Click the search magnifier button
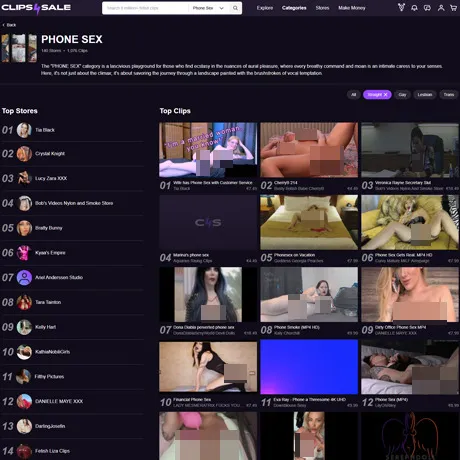Screen dimensions: 460x460 (x=235, y=8)
